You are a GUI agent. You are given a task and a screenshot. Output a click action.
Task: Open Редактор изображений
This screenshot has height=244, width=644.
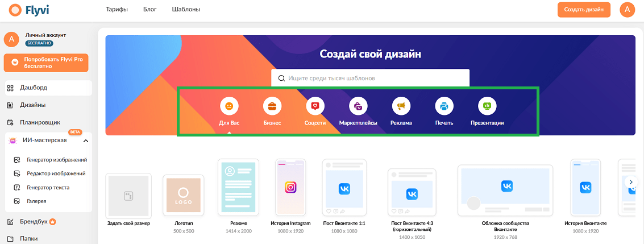56,173
